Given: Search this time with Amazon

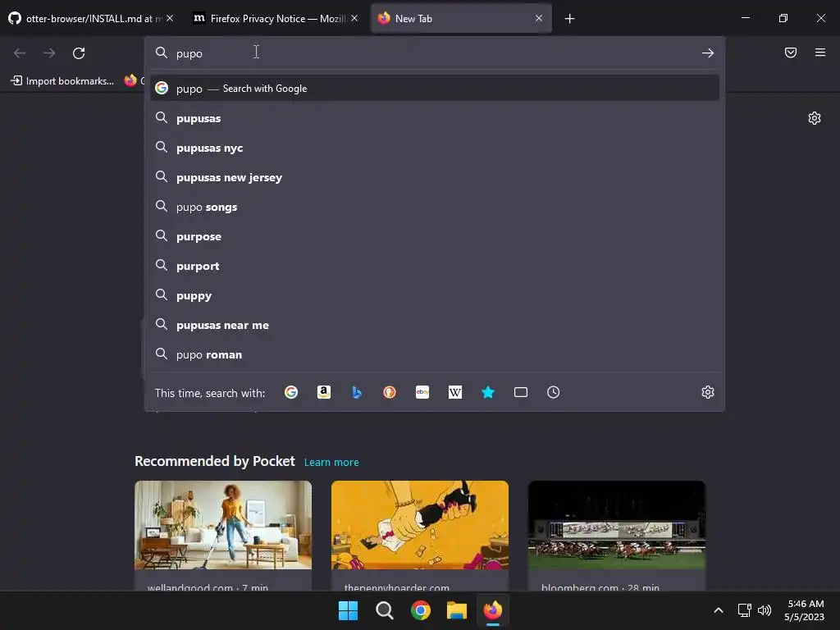Looking at the screenshot, I should [x=323, y=393].
